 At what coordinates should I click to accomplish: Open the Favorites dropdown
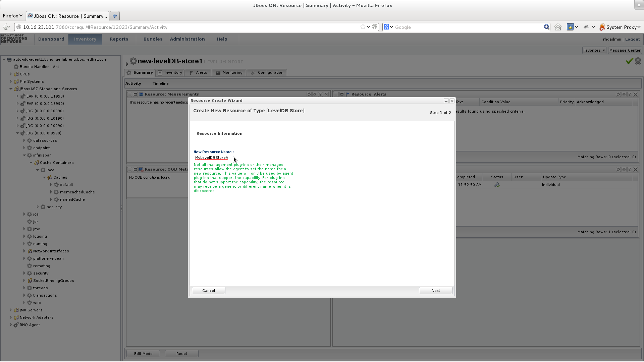click(x=594, y=50)
